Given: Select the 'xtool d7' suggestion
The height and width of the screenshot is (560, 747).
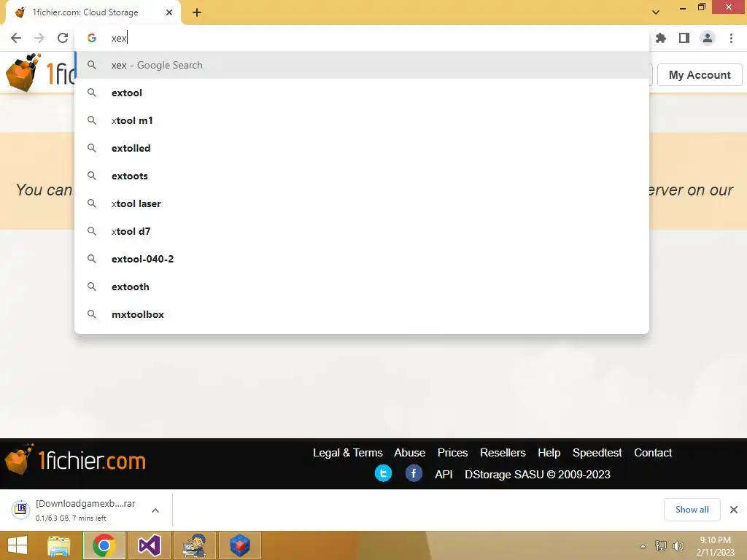Looking at the screenshot, I should point(362,231).
